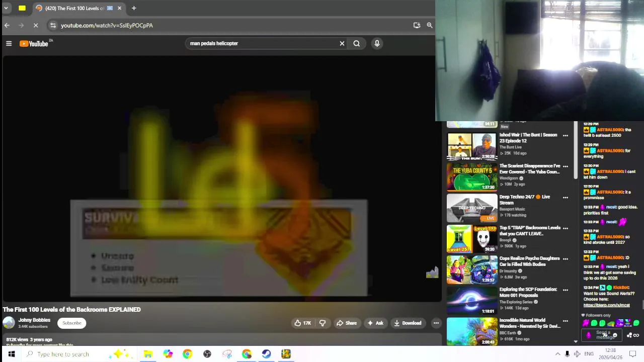Start voice search with microphone icon
The height and width of the screenshot is (362, 644).
pos(377,43)
